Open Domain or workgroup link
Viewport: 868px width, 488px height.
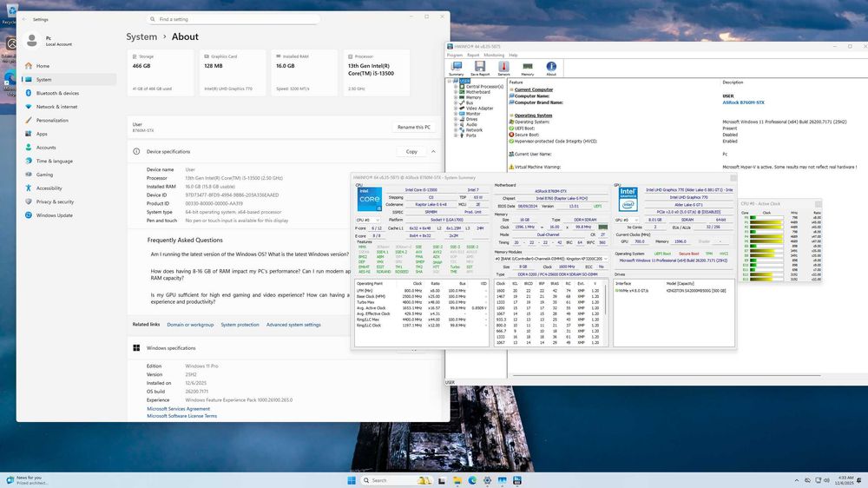190,325
